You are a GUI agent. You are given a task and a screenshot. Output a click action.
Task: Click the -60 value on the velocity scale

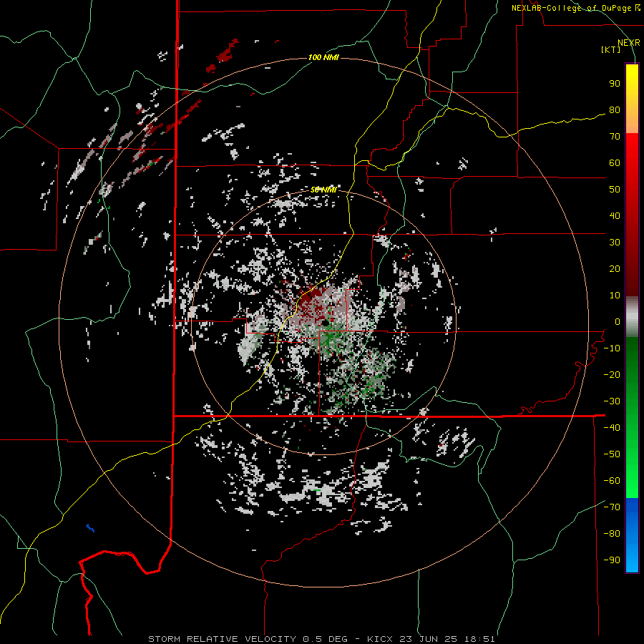click(612, 481)
